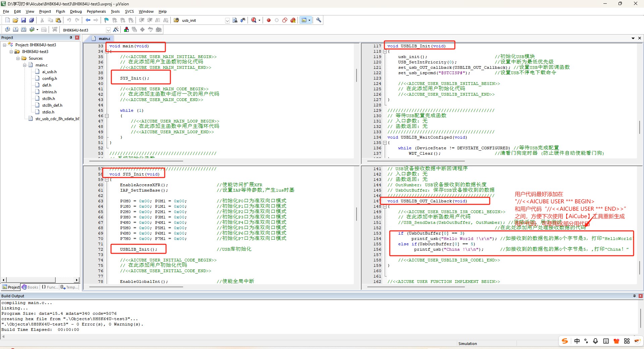This screenshot has width=644, height=349.
Task: Toggle the window layout button
Action: [x=304, y=20]
